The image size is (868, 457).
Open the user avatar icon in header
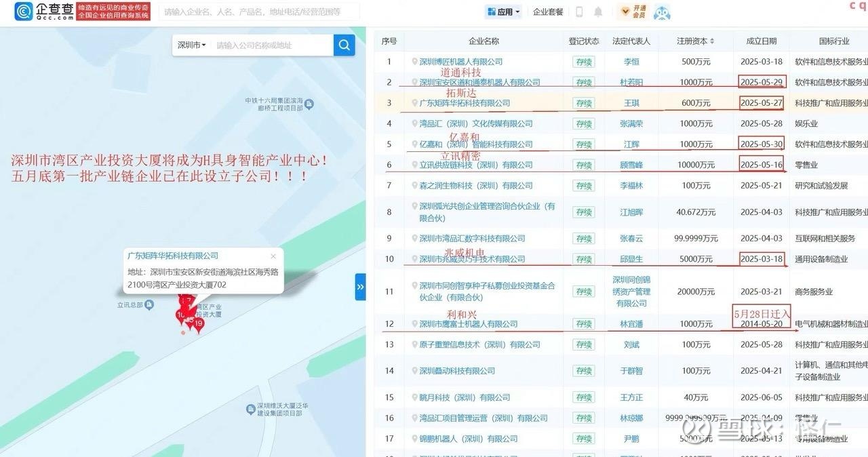tap(662, 12)
